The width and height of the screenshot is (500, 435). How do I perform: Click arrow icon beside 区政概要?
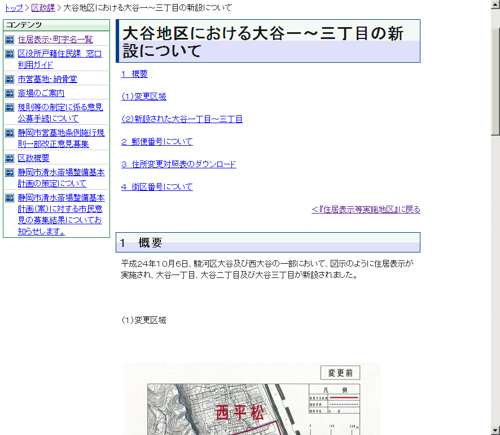(x=10, y=158)
